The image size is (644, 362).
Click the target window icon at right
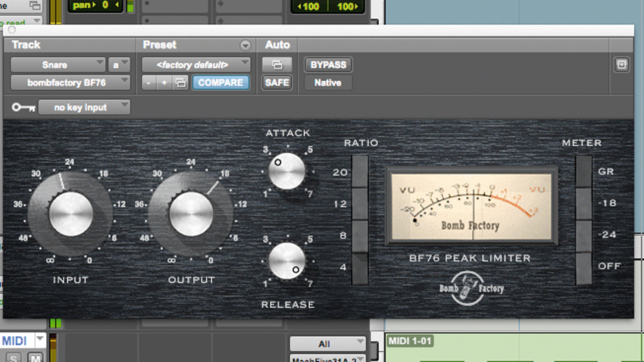(x=621, y=65)
